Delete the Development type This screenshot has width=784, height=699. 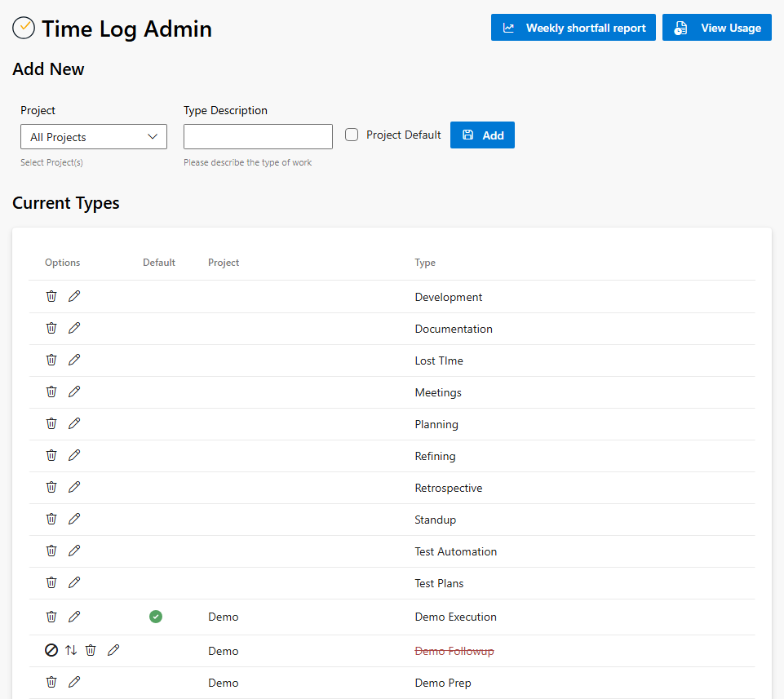[51, 296]
